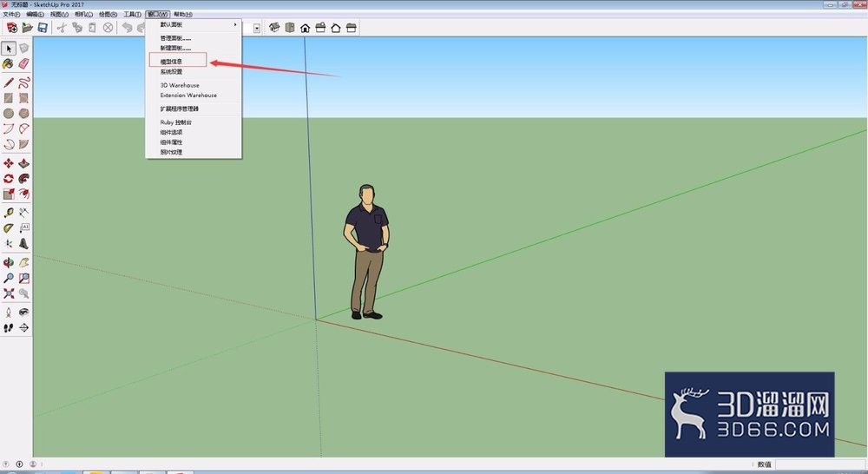Cut selection with scissors icon
This screenshot has width=868, height=474.
tap(62, 28)
